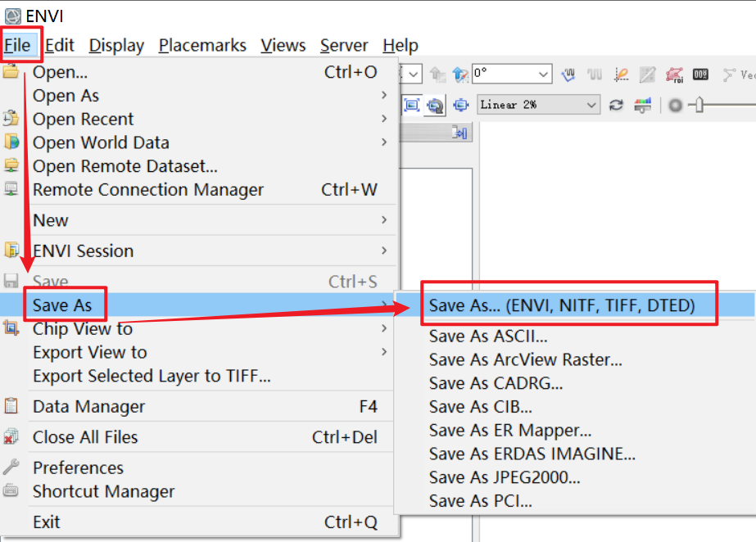Expand the Open Recent submenu
Image resolution: width=756 pixels, height=542 pixels.
200,119
